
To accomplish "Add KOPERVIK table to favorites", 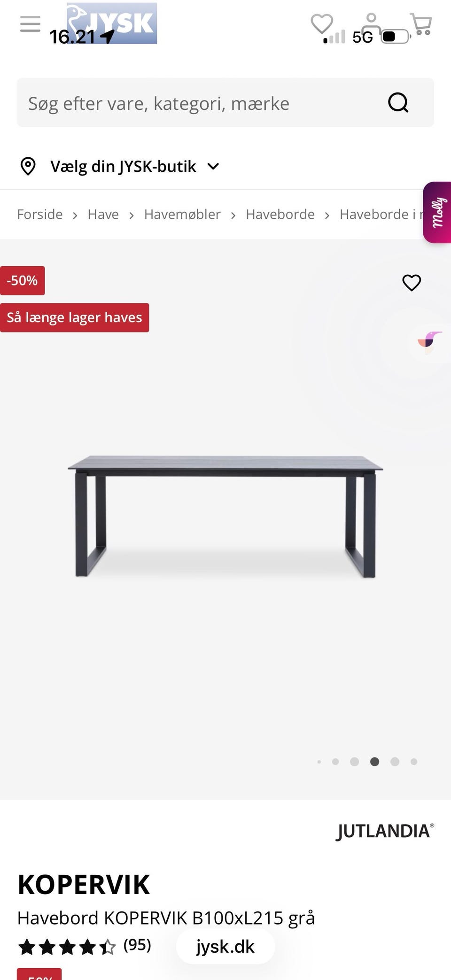I will (412, 283).
